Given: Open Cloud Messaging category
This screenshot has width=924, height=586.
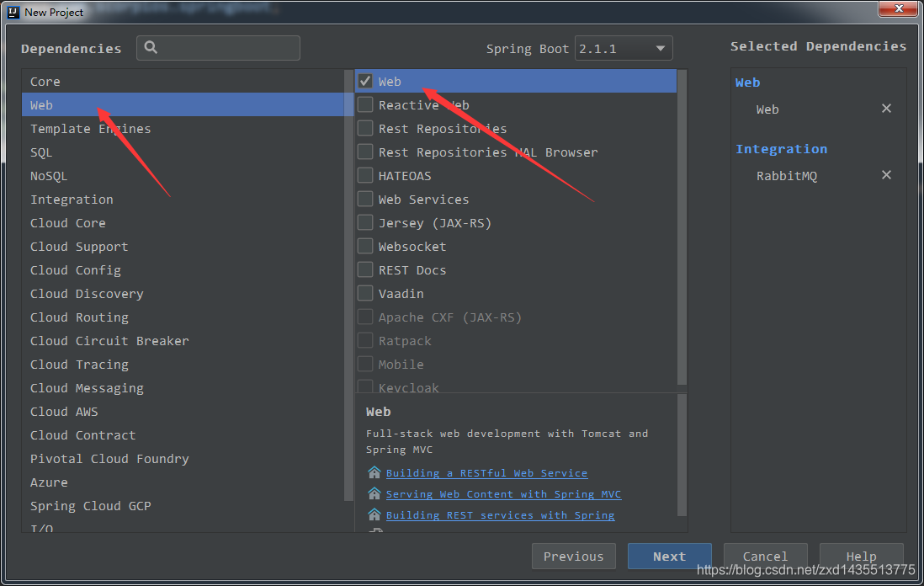Looking at the screenshot, I should 183,388.
